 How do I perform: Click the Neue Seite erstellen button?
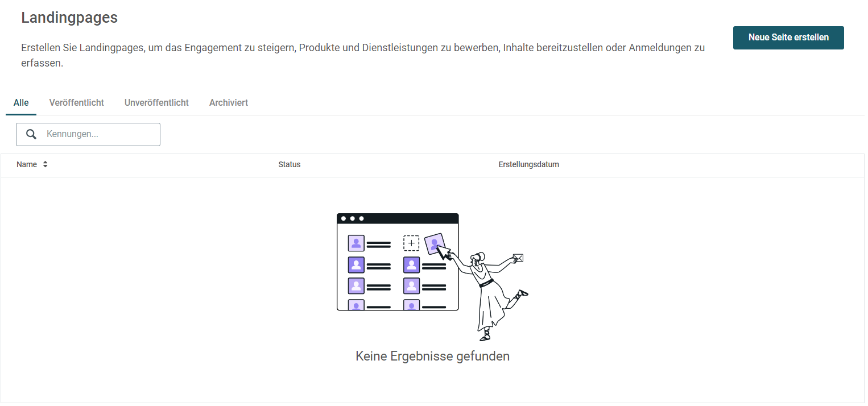pyautogui.click(x=788, y=38)
